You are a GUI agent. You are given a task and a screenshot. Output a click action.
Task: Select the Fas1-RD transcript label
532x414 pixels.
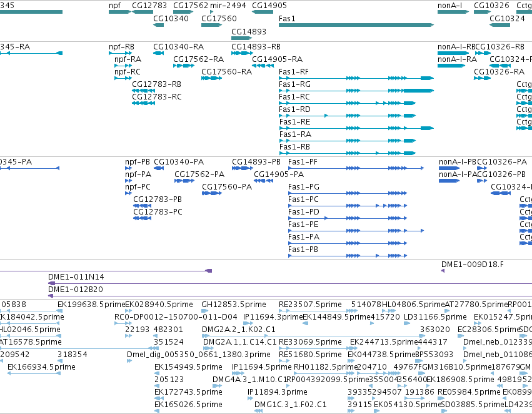tap(294, 109)
